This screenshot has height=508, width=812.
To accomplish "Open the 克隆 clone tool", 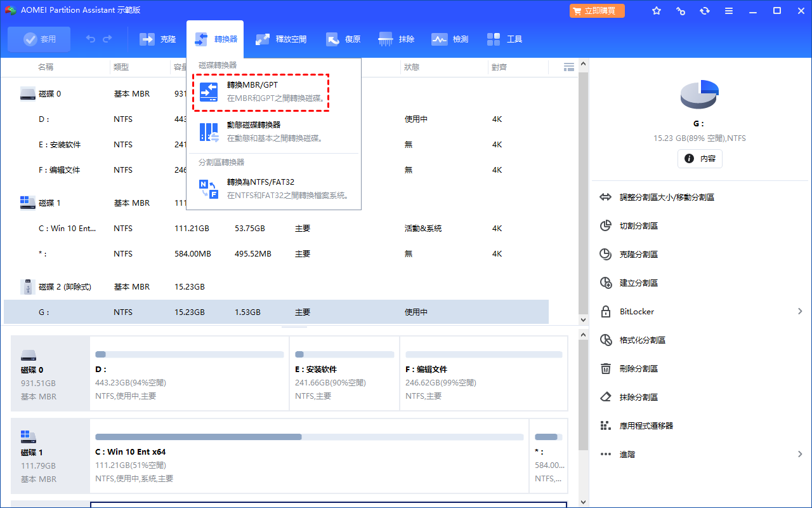I will 158,39.
